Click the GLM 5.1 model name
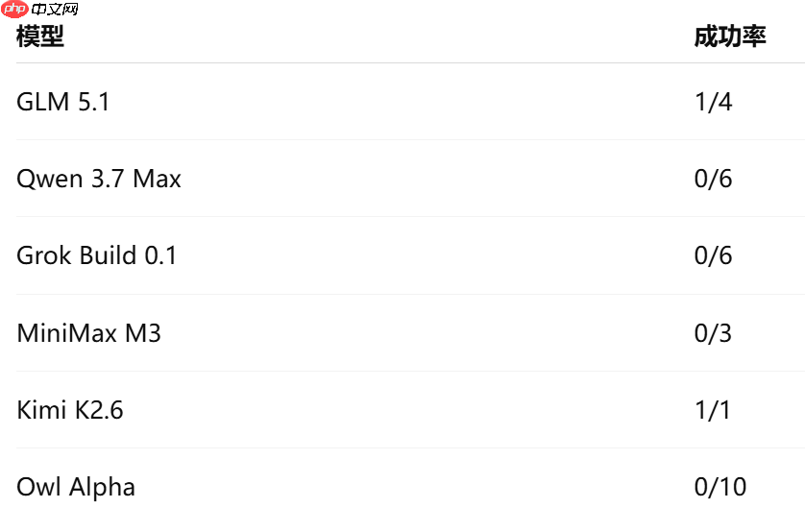This screenshot has height=532, width=805. [63, 102]
